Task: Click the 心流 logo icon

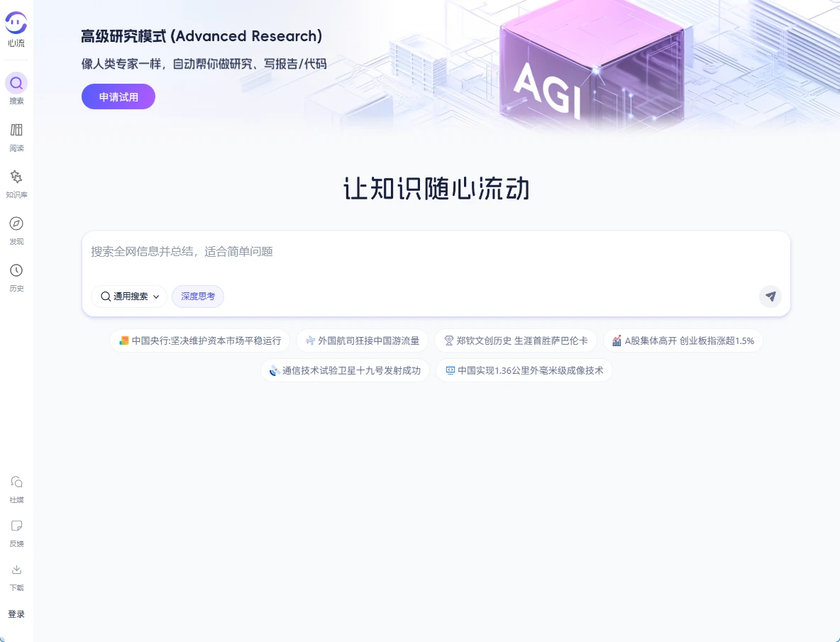Action: (16, 23)
